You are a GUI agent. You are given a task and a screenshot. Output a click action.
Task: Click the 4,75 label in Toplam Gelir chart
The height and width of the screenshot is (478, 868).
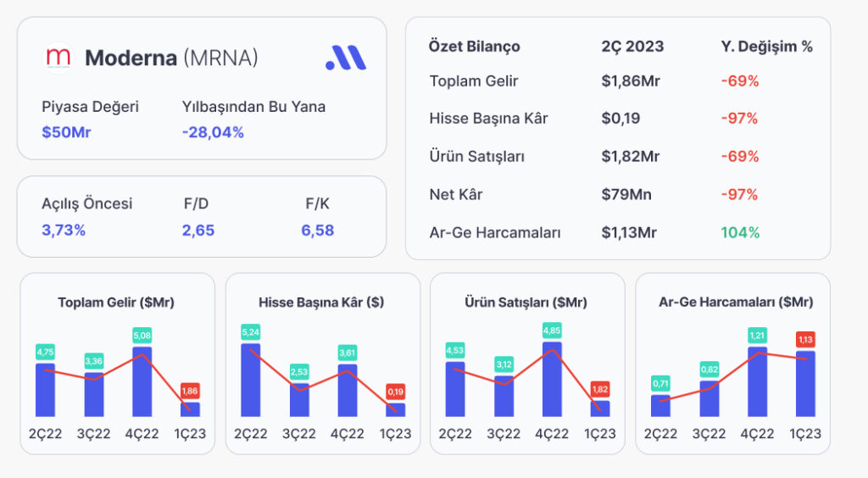[x=46, y=352]
